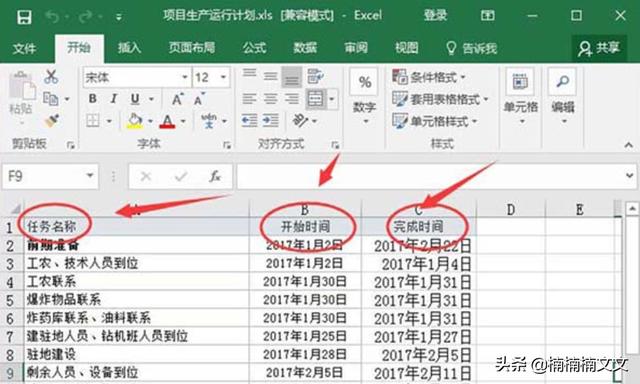The image size is (640, 384).
Task: Click the yellow fill color bucket
Action: pos(135,121)
